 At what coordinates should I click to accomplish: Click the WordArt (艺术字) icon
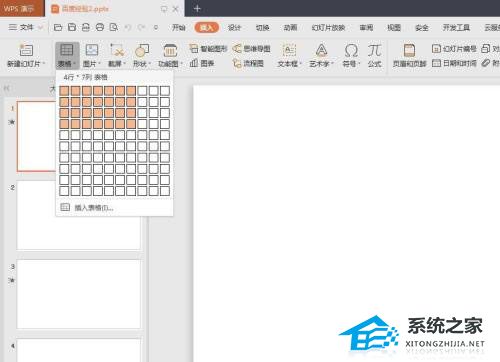pyautogui.click(x=321, y=50)
